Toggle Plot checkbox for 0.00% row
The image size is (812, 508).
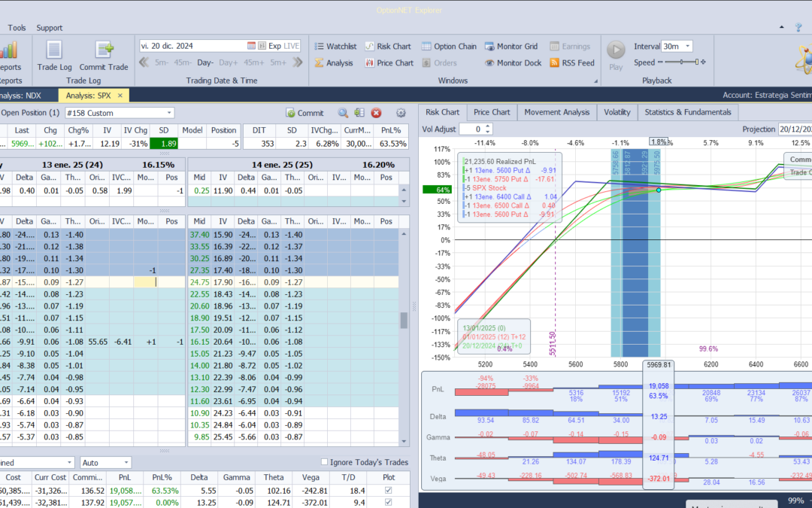[389, 502]
